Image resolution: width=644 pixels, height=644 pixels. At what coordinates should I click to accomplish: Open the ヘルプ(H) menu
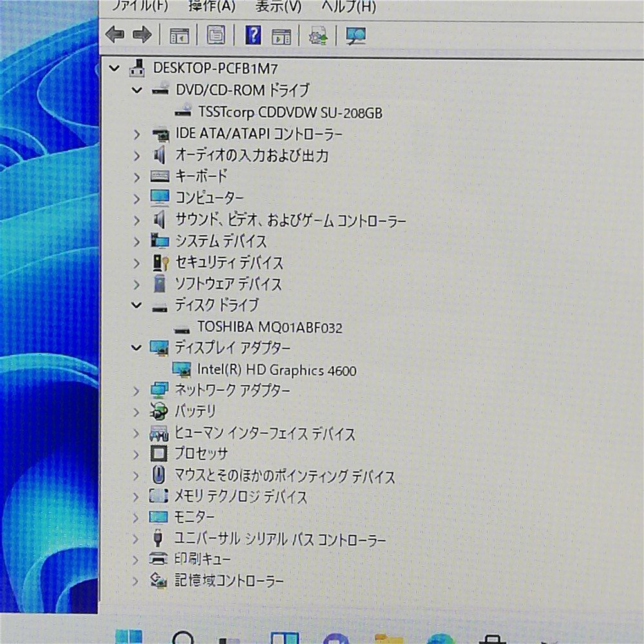coord(348,6)
